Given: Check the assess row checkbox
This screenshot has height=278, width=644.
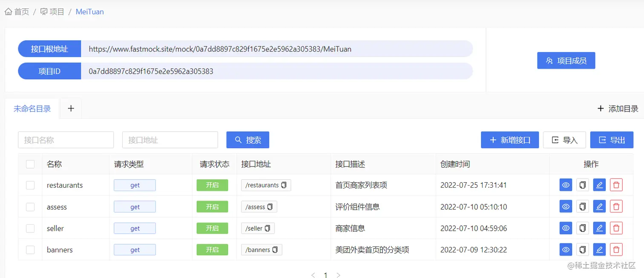Looking at the screenshot, I should (x=30, y=207).
